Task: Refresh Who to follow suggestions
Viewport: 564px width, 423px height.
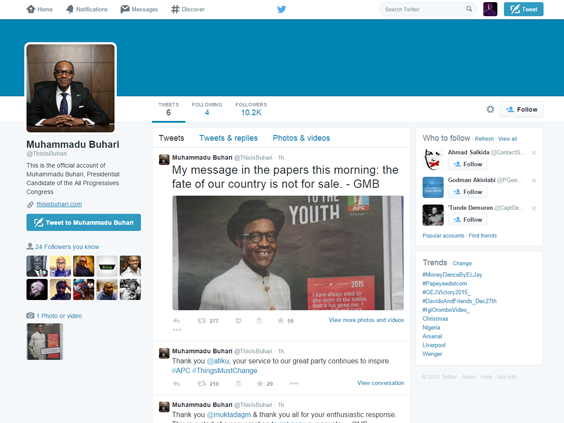Action: tap(484, 139)
